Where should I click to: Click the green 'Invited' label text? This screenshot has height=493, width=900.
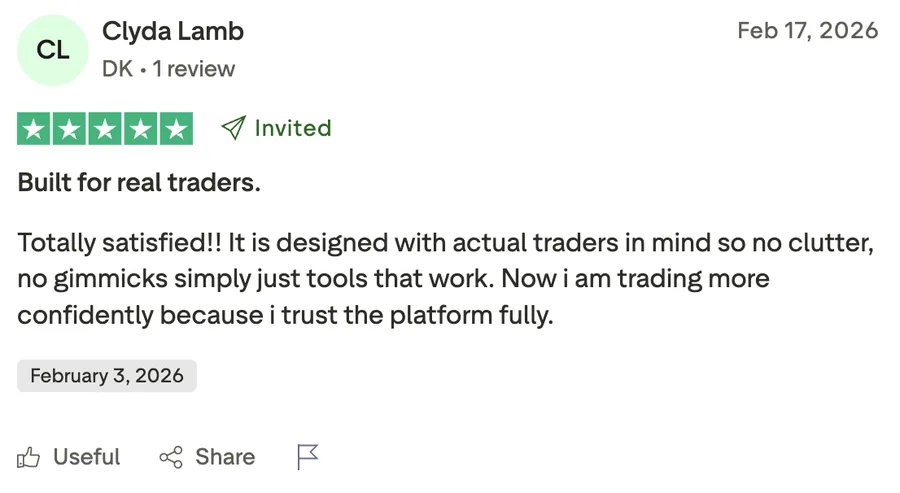click(x=293, y=128)
